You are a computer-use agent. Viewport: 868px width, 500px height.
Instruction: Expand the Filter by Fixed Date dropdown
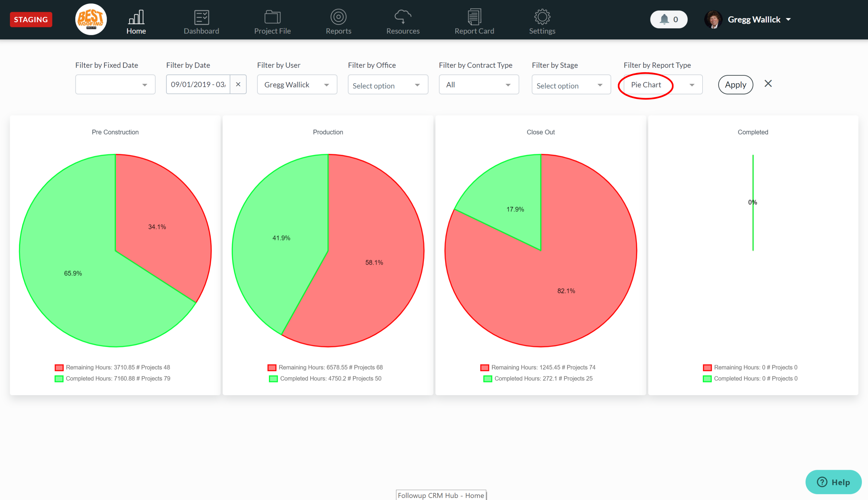click(x=113, y=84)
